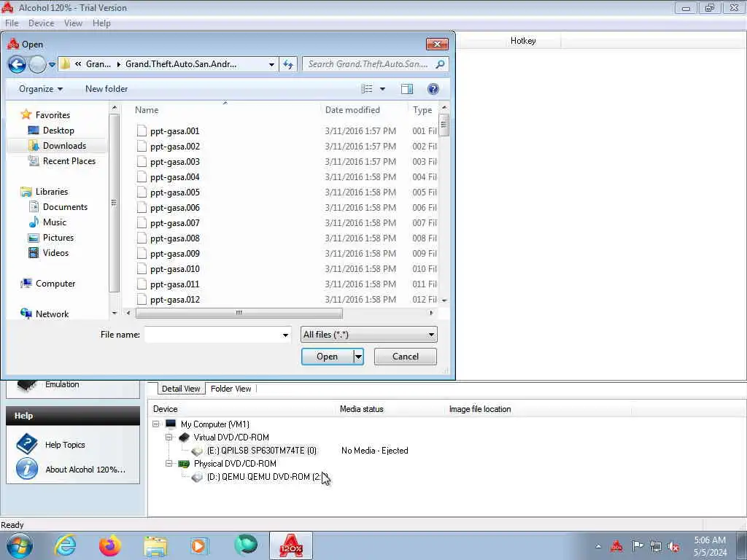The height and width of the screenshot is (560, 747).
Task: Select file ppt-gasa.003
Action: (x=175, y=162)
